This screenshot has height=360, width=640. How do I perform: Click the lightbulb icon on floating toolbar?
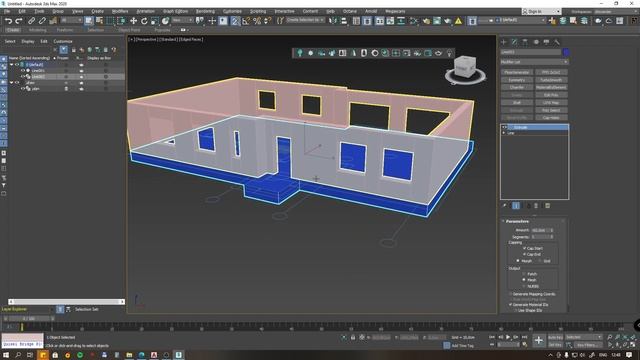coord(449,53)
